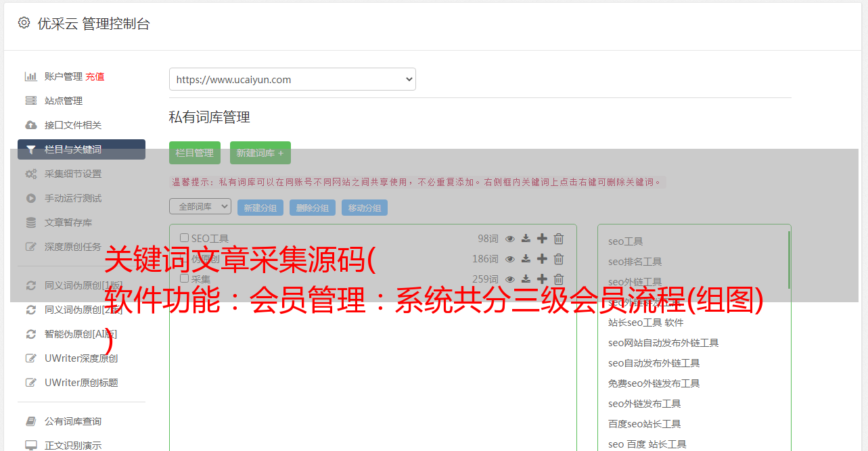Download the 186词 library

pyautogui.click(x=526, y=259)
